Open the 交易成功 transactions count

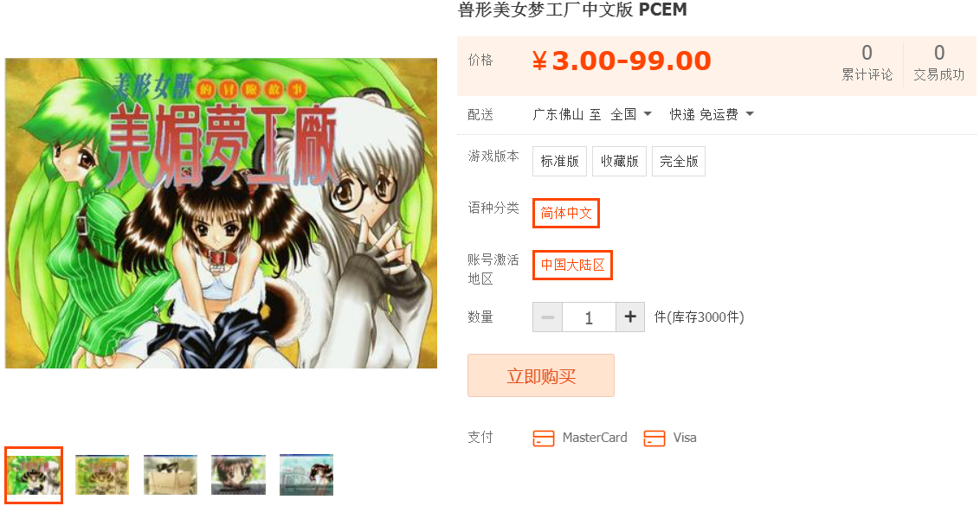938,62
